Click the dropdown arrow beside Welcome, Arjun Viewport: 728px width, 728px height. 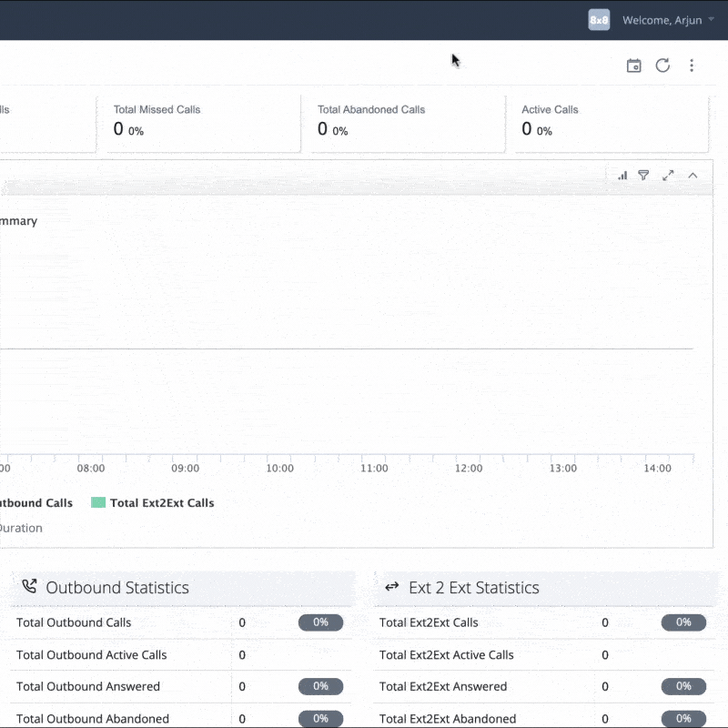point(711,19)
